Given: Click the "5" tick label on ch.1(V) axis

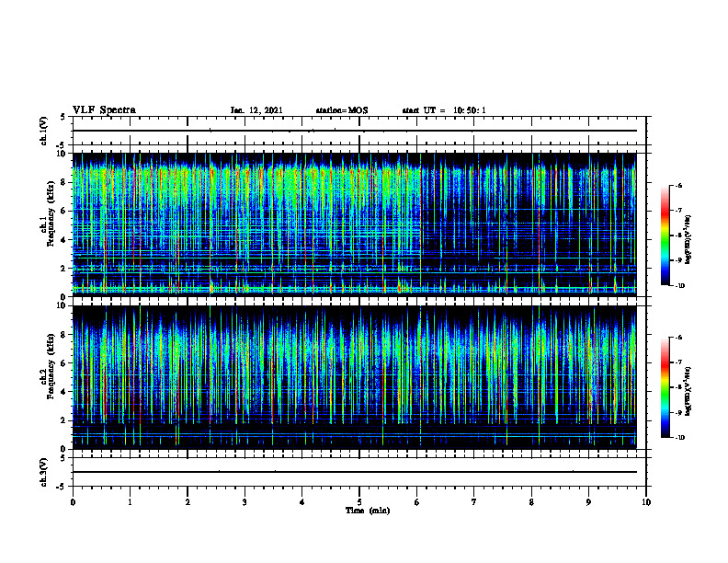Looking at the screenshot, I should click(x=63, y=118).
